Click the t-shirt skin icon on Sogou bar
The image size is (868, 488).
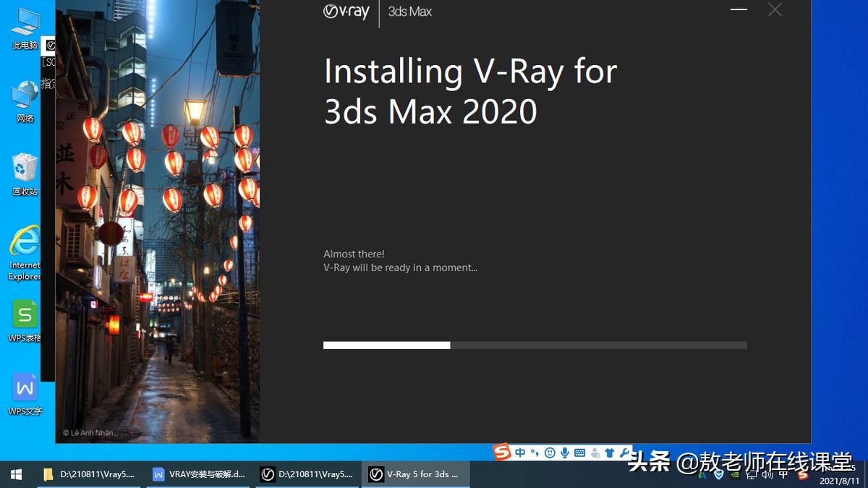(610, 453)
